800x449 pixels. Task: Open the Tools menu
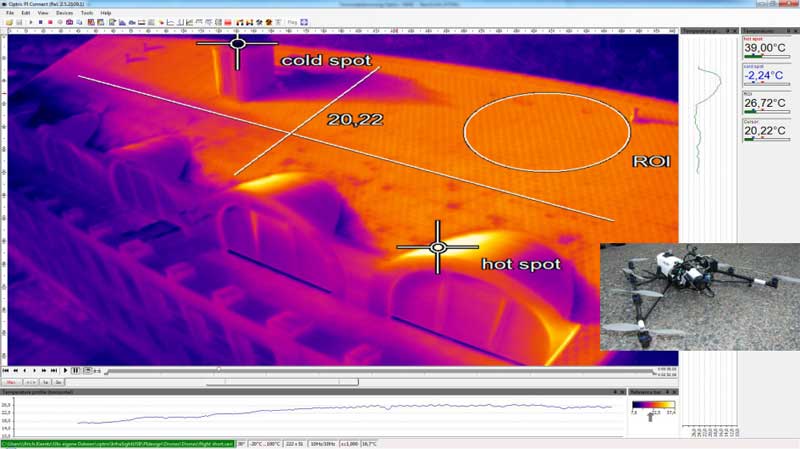pos(86,13)
